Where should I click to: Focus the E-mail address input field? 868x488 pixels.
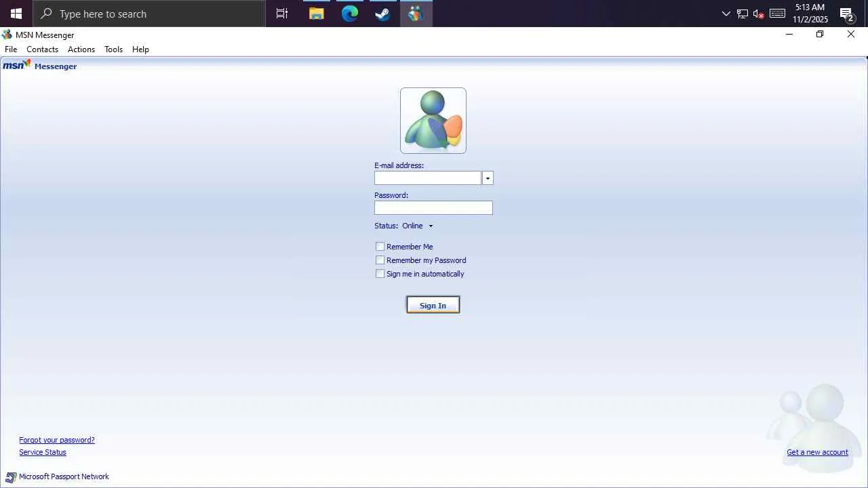[428, 178]
